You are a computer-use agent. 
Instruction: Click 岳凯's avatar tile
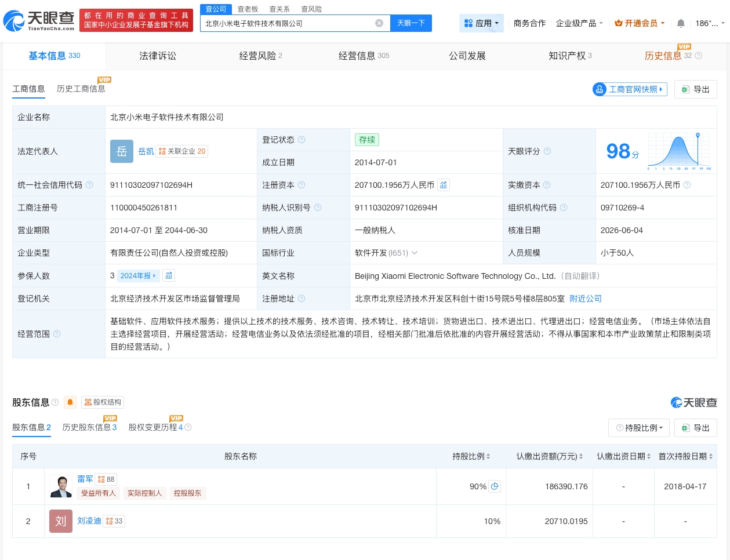tap(122, 151)
